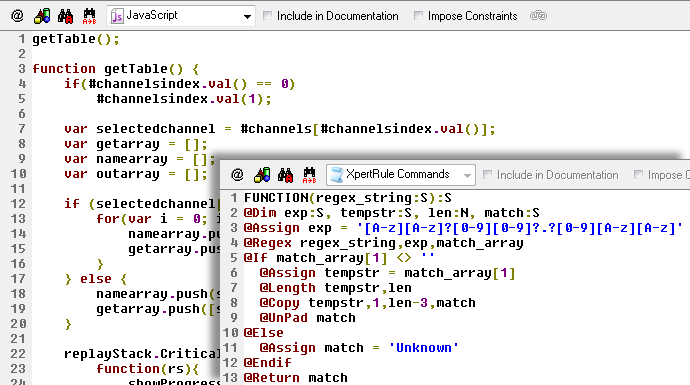Screen dimensions: 690x385
Task: Toggle Impose checkbox in XpertRule Commands window
Action: click(x=638, y=175)
